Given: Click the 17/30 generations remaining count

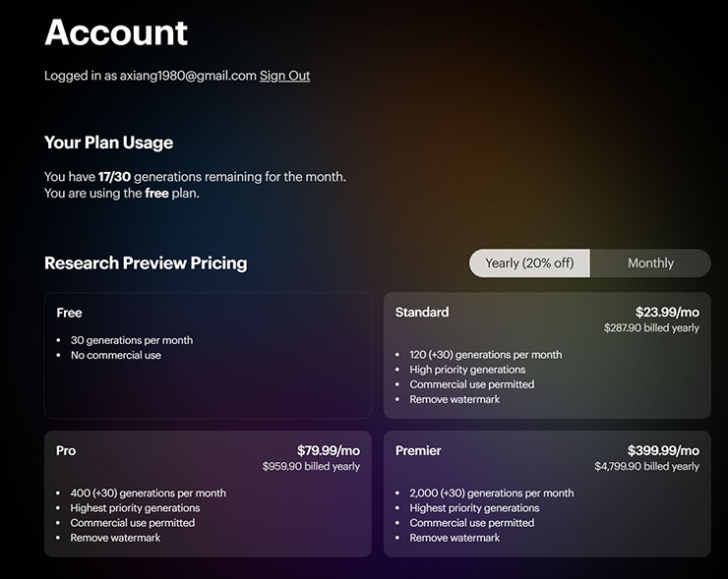Looking at the screenshot, I should click(114, 177).
